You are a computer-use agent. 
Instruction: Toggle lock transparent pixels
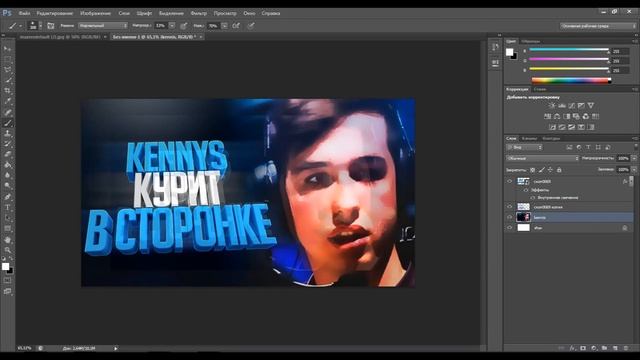[533, 170]
